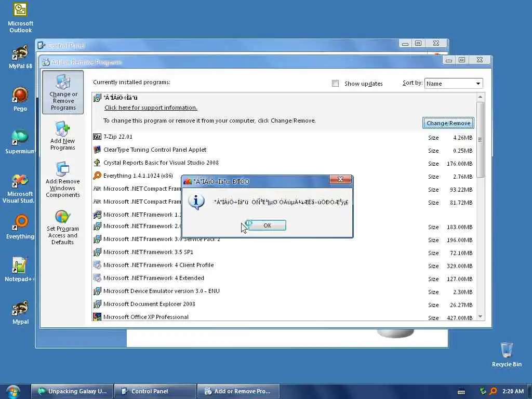Click the keyboard tray icon
The image size is (532, 399).
tap(461, 392)
